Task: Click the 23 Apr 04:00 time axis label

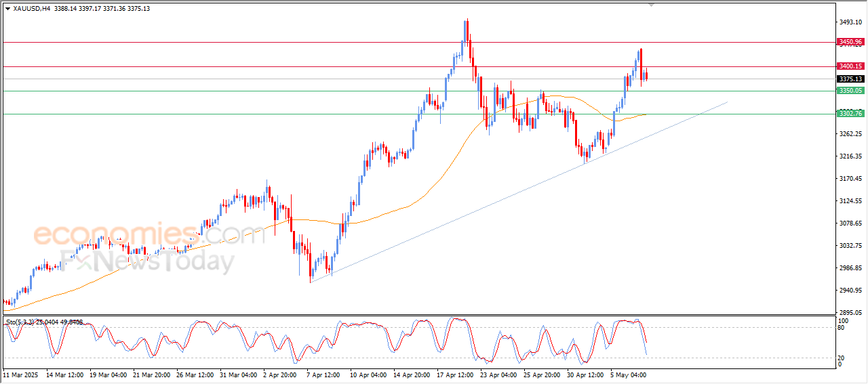Action: (x=497, y=374)
